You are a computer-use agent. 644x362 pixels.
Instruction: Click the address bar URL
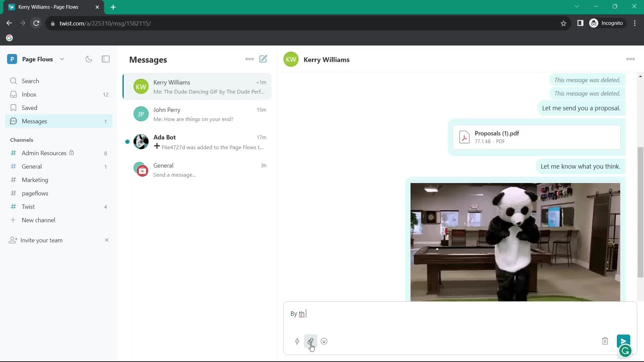(x=105, y=23)
